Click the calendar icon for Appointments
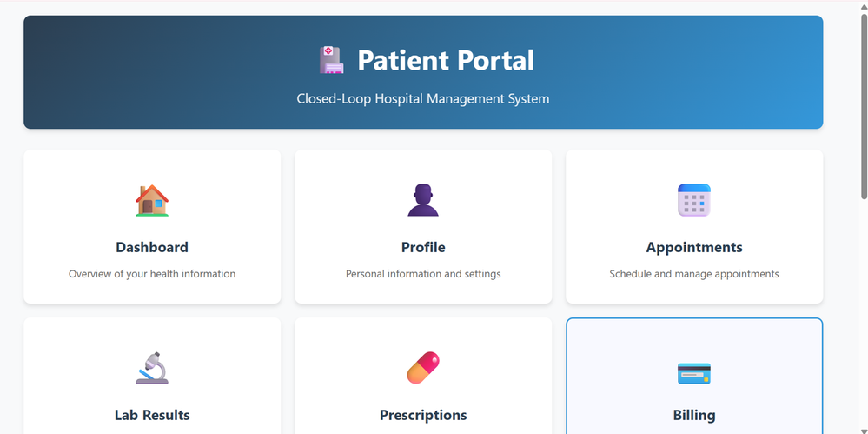Image resolution: width=868 pixels, height=434 pixels. 693,200
